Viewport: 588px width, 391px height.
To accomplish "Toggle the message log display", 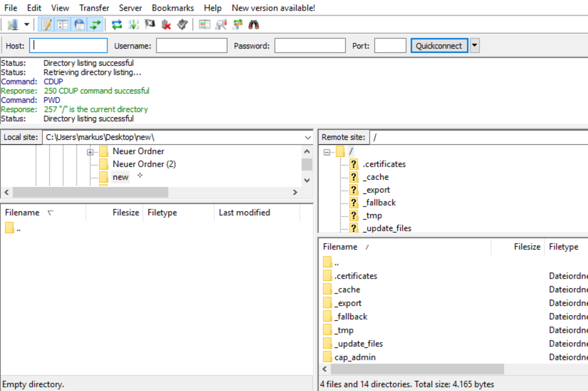I will 46,24.
